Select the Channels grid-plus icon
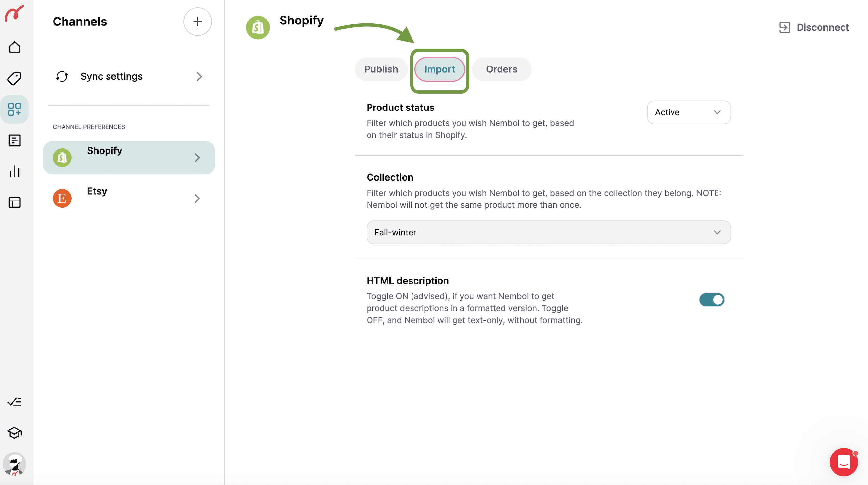 [14, 109]
